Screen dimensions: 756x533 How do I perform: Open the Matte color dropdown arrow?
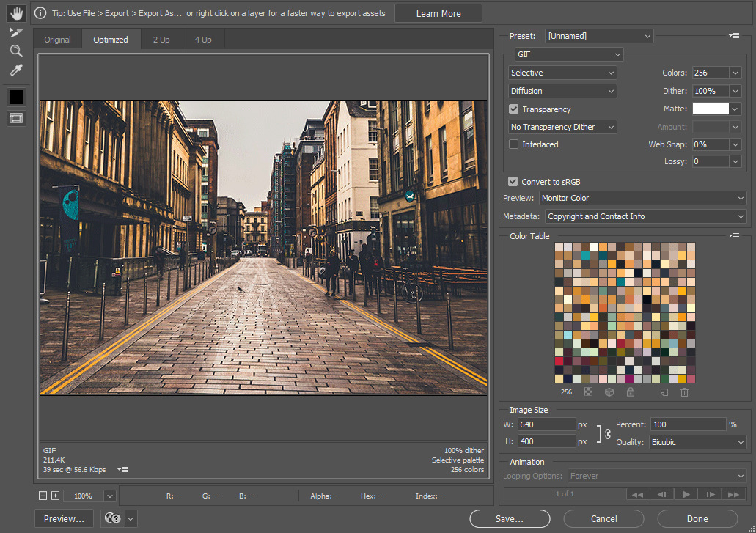pos(735,109)
